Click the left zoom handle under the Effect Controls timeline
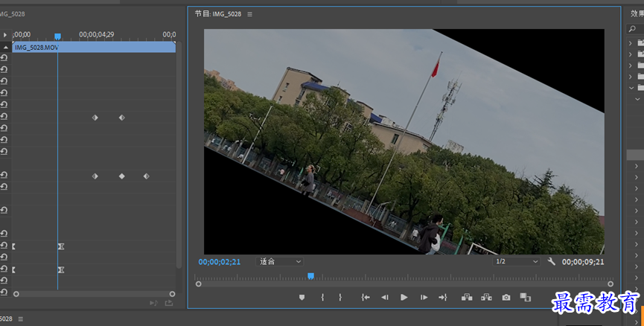The width and height of the screenshot is (644, 326). tap(16, 294)
